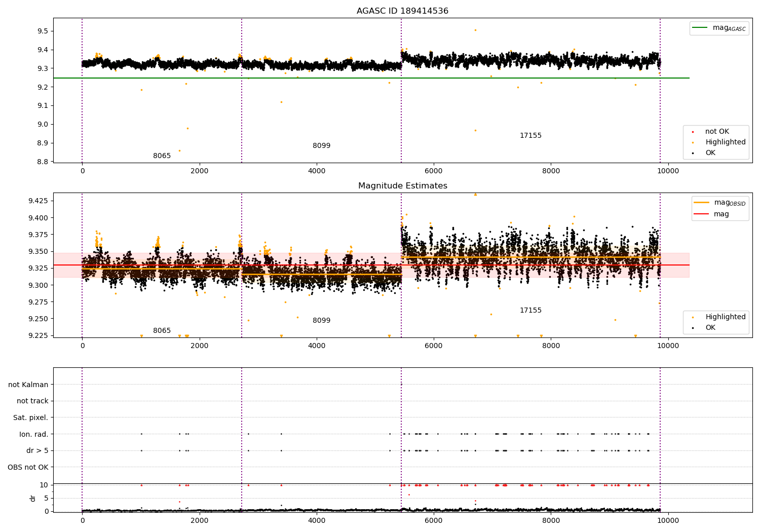Click the "17155" annotation in Magnitude Estimates plot
The height and width of the screenshot is (532, 760).
(x=530, y=311)
